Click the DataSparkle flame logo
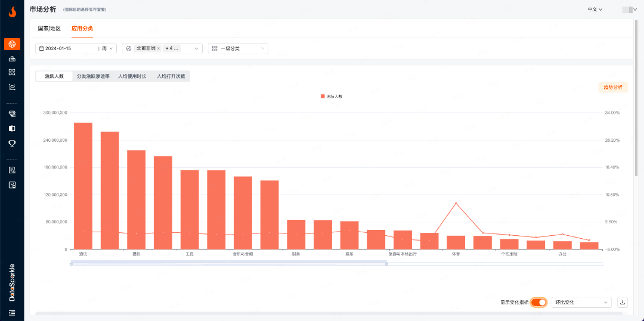 point(12,11)
